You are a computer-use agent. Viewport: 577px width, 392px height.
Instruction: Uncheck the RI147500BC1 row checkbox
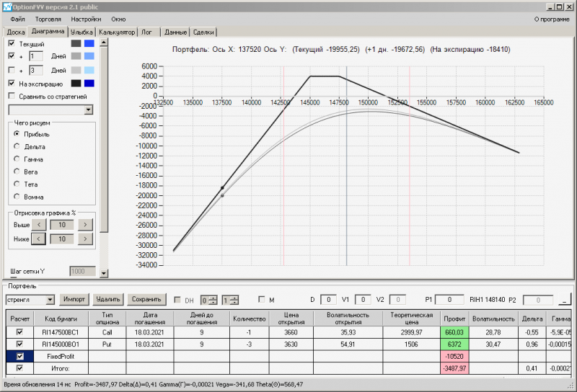pyautogui.click(x=19, y=331)
